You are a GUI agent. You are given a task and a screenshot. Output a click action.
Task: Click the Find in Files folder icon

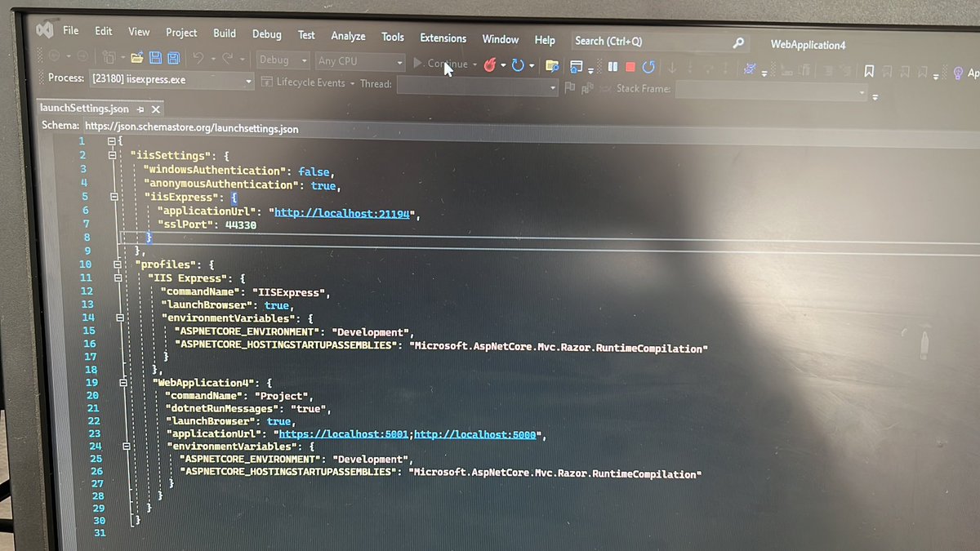coord(552,66)
